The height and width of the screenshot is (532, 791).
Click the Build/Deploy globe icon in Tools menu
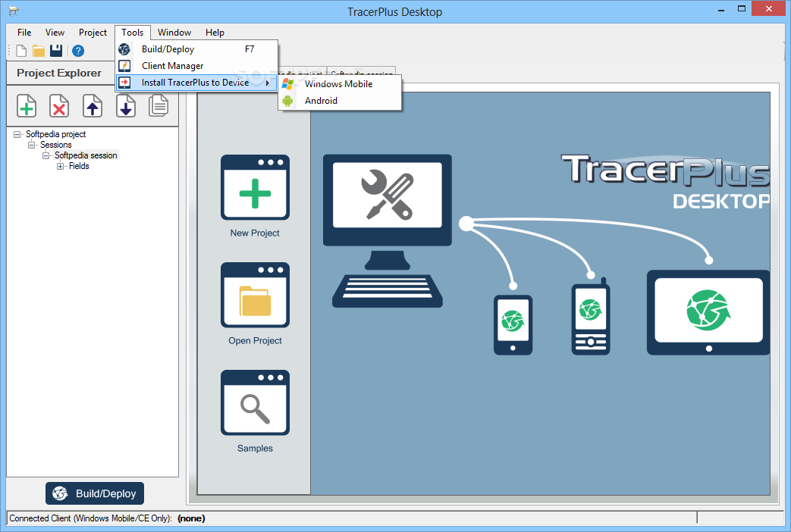124,49
